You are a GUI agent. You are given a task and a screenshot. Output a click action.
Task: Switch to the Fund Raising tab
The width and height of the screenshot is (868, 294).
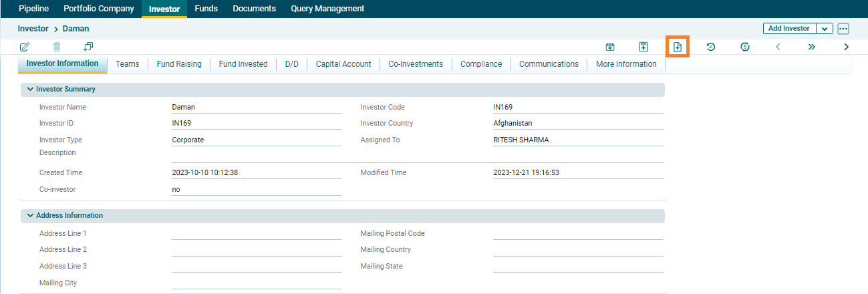[x=179, y=64]
